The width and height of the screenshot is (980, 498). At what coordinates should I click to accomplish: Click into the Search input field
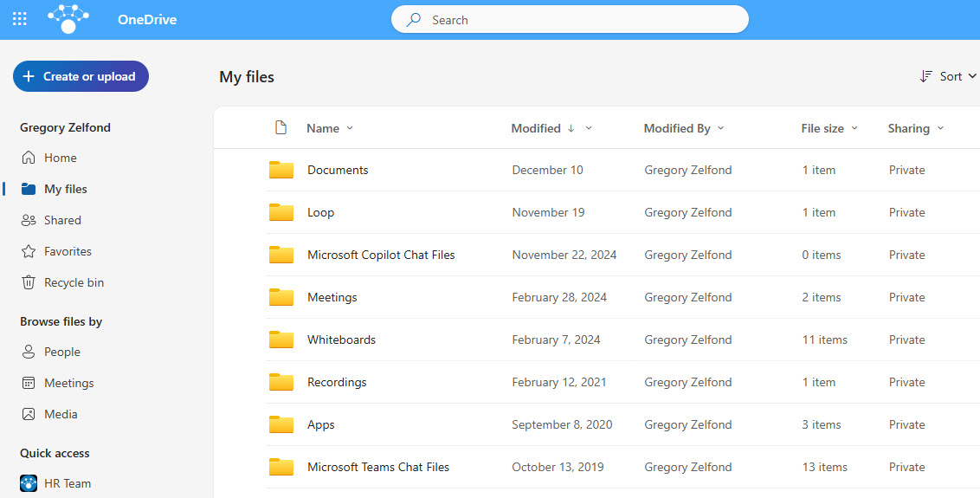point(580,20)
